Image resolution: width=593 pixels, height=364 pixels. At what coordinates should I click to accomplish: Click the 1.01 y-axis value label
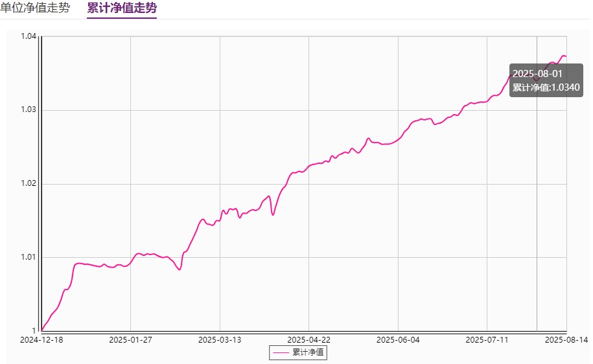pos(28,258)
